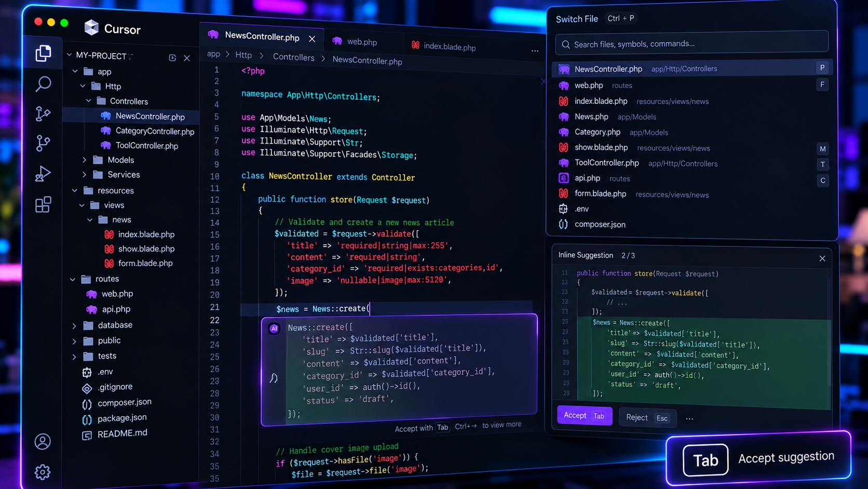
Task: Expand the Models folder
Action: click(85, 160)
